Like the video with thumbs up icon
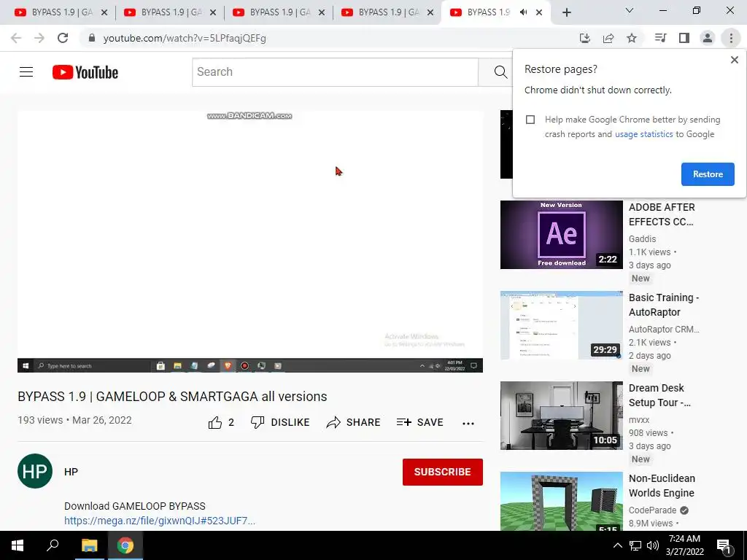The width and height of the screenshot is (747, 560). 215,422
